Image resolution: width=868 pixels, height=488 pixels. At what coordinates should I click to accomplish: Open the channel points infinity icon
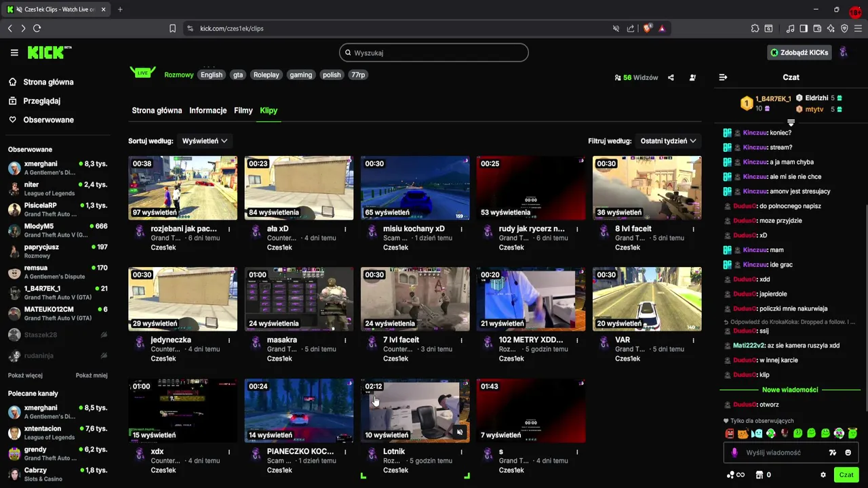[x=736, y=475]
